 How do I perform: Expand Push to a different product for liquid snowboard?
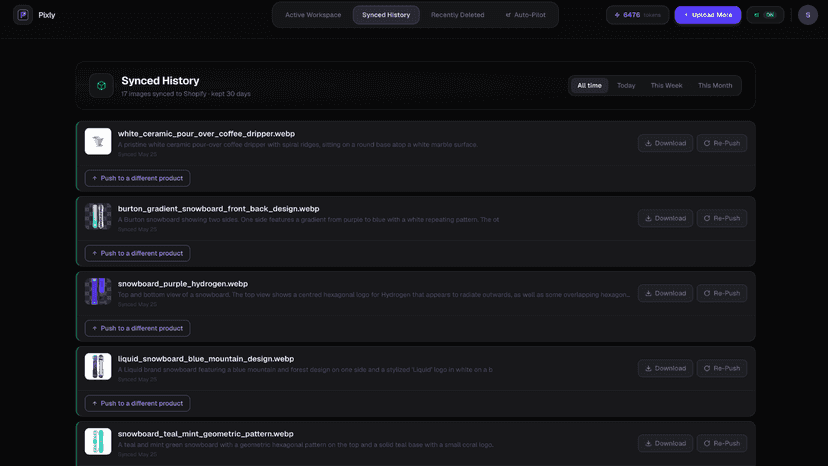(x=137, y=403)
